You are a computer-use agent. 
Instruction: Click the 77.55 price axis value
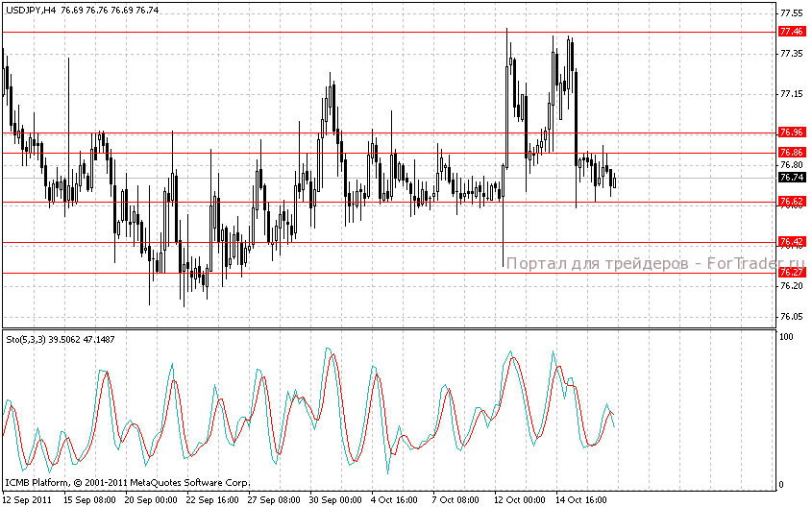click(791, 12)
